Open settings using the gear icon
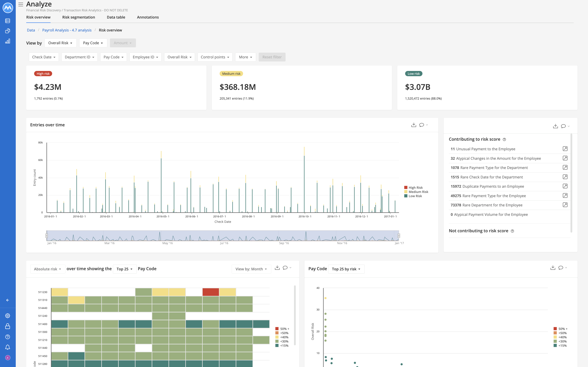 pyautogui.click(x=8, y=316)
